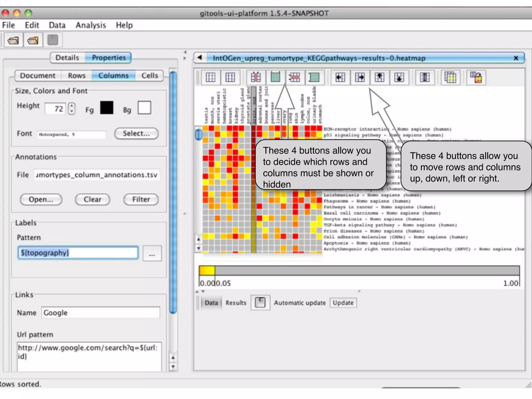The width and height of the screenshot is (532, 399).
Task: Click the move rows down arrow icon
Action: click(x=399, y=77)
